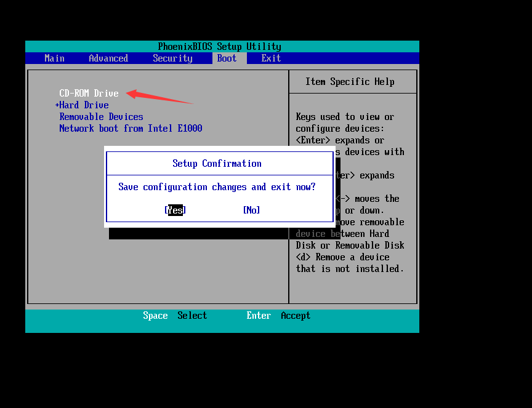The width and height of the screenshot is (532, 408).
Task: Click the highlighted Boot tab
Action: click(x=227, y=58)
